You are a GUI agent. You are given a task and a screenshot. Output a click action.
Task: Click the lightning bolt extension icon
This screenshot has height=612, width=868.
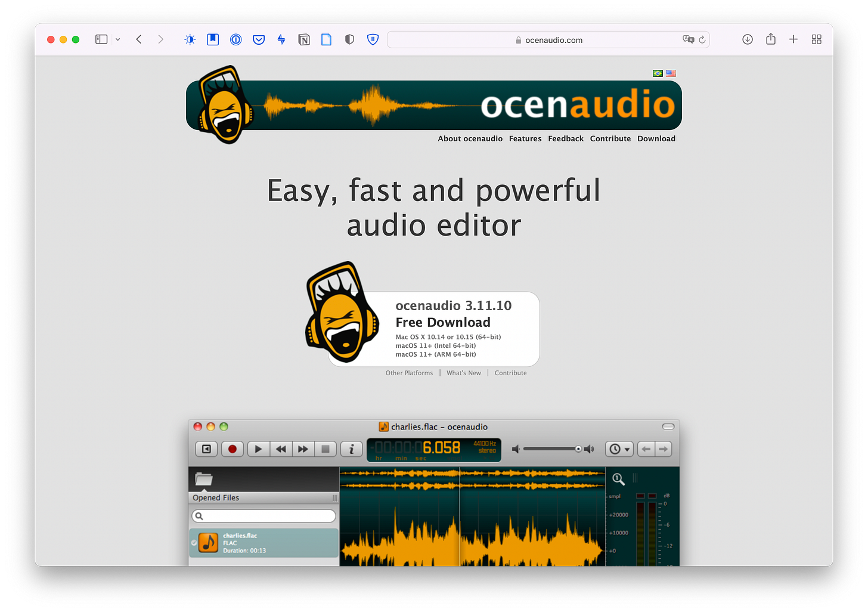click(281, 39)
